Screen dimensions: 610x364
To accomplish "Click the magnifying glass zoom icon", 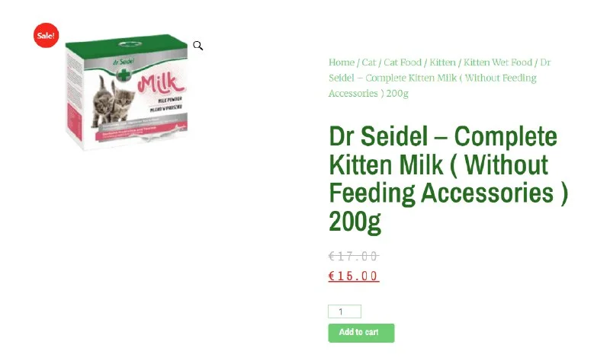I will click(197, 46).
